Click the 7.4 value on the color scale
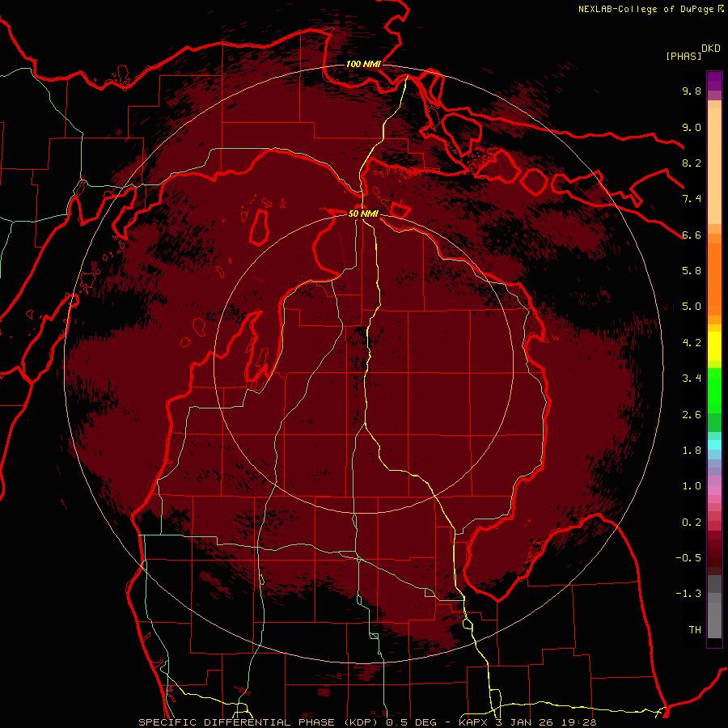Screen dimensions: 728x728 coord(692,199)
